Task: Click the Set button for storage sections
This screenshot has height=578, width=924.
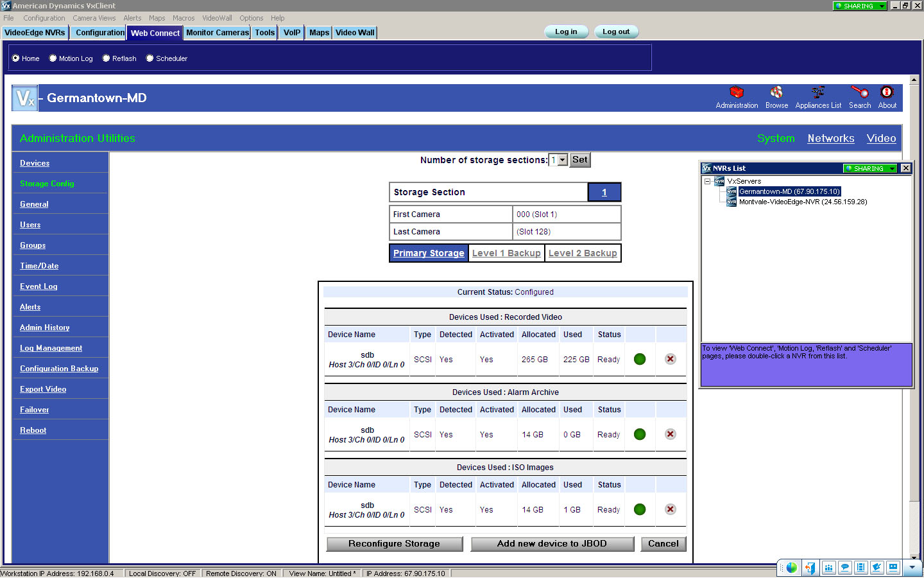Action: click(580, 160)
